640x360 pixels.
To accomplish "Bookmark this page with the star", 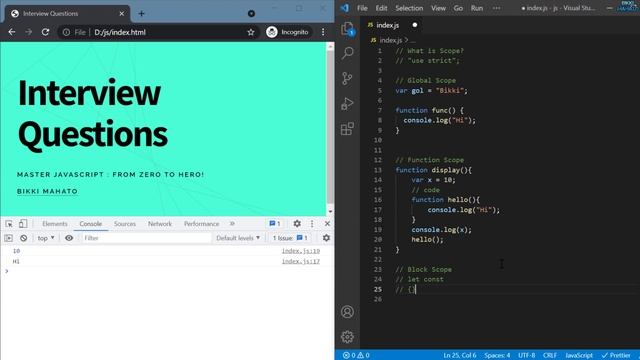I will coord(251,32).
